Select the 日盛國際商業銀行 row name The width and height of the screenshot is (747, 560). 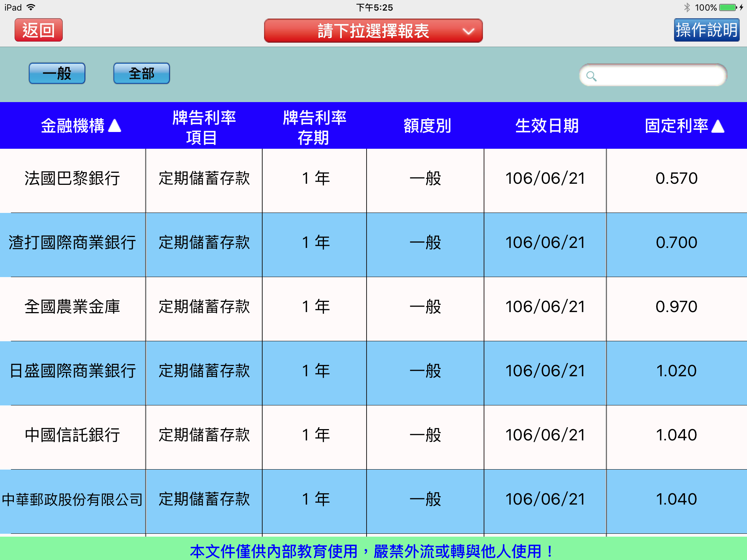[72, 371]
